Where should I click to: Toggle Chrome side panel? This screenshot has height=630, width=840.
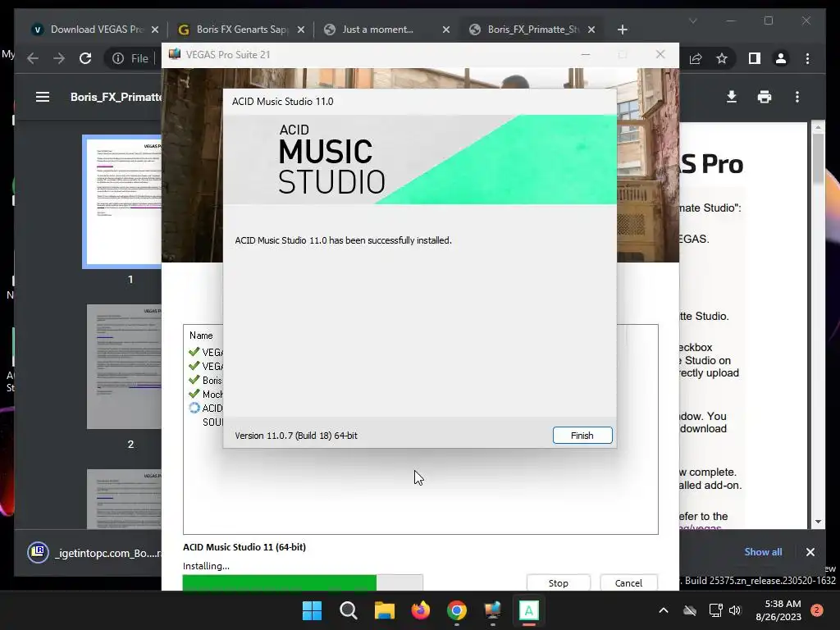[x=755, y=58]
